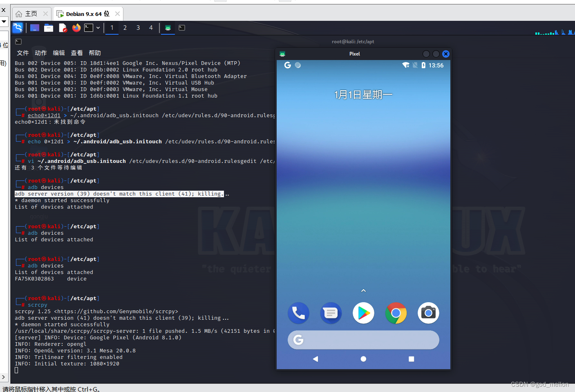The height and width of the screenshot is (392, 575).
Task: Click the terminal cursor prompt line
Action: [16, 370]
